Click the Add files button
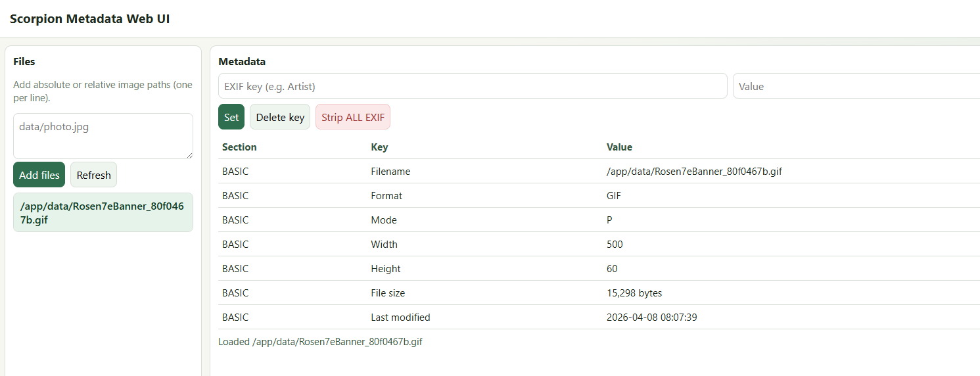The height and width of the screenshot is (376, 980). (39, 175)
